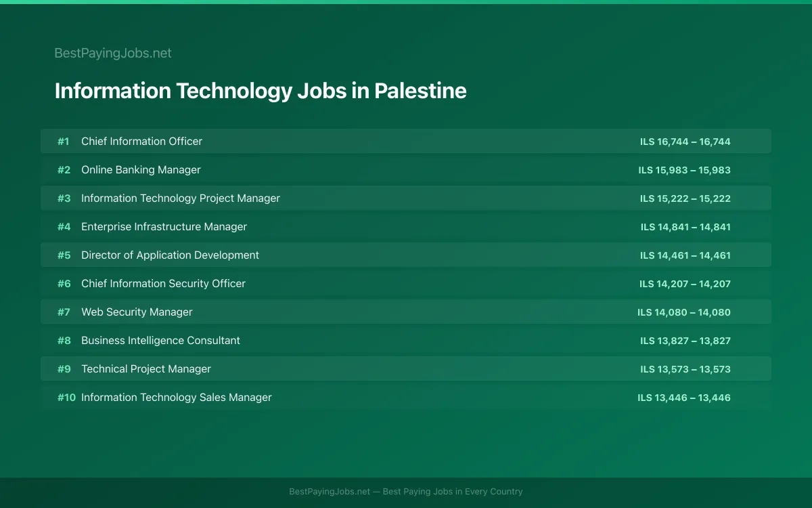Select Information Technology Project Manager row text
Screen dimensions: 812x508
click(x=181, y=198)
